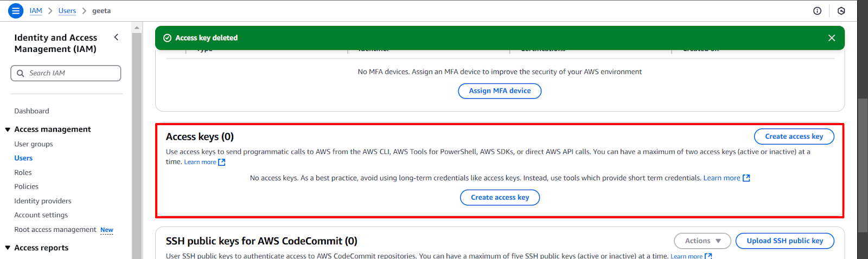This screenshot has height=259, width=868.
Task: Open Identity providers in sidebar
Action: 43,201
